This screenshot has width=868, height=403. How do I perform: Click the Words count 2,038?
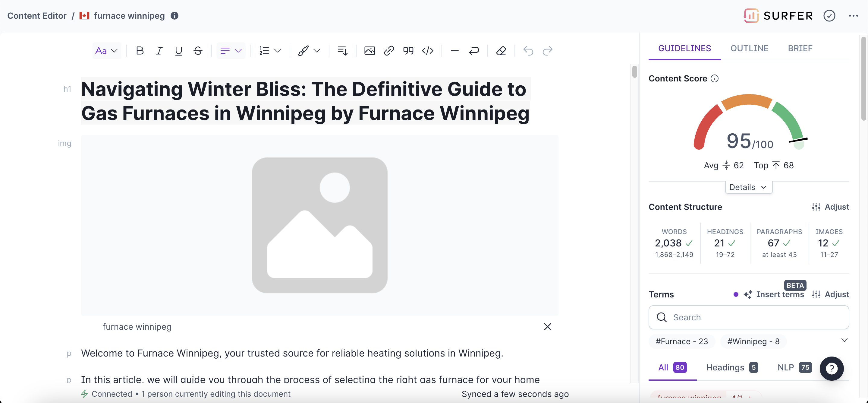pos(673,243)
